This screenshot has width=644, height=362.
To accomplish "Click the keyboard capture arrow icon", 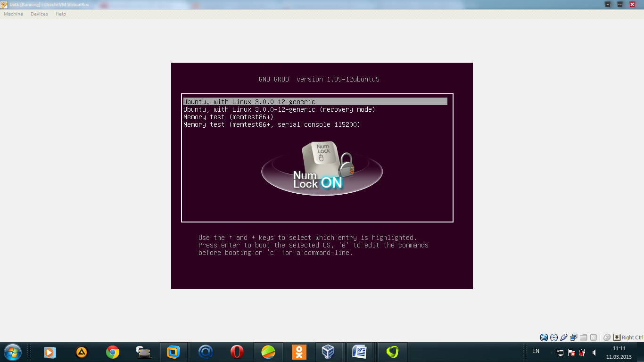I will click(x=617, y=337).
